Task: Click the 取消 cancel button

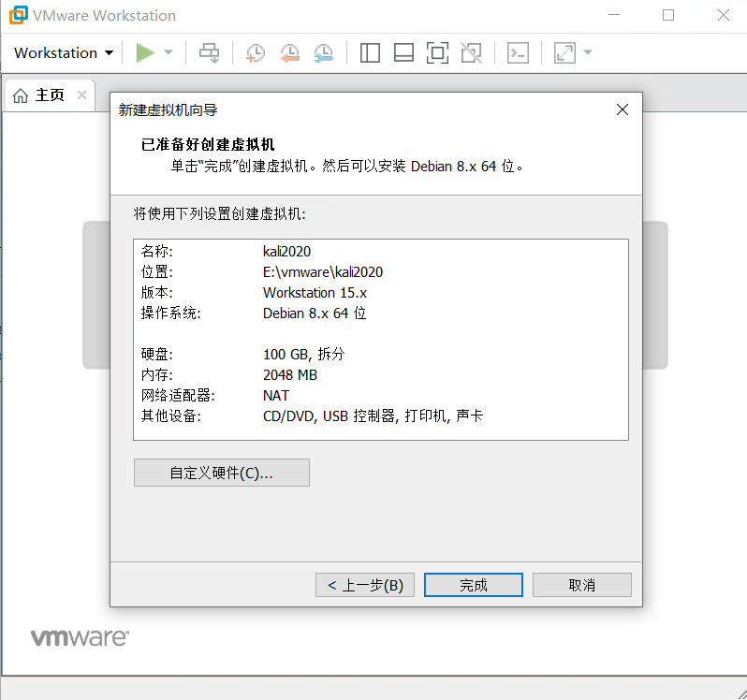Action: coord(582,585)
